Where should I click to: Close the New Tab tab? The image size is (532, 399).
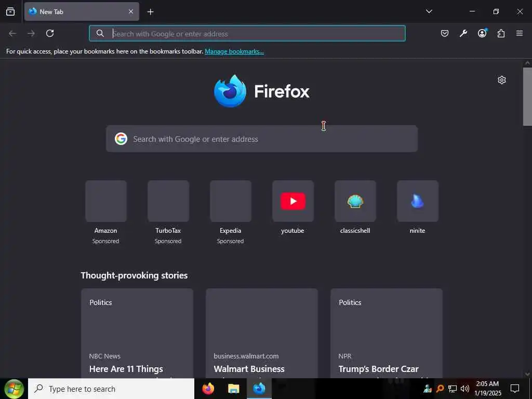click(x=131, y=11)
